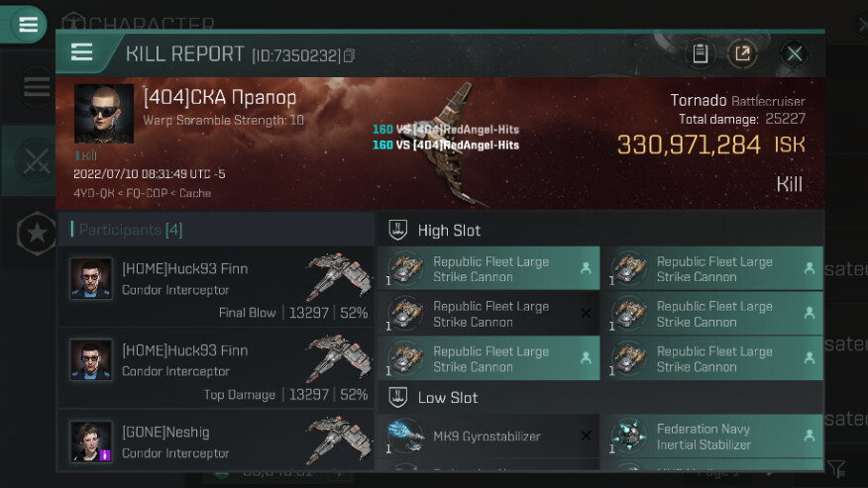The width and height of the screenshot is (868, 488).
Task: Select the MK9 Gyrostabilizer module
Action: point(488,436)
